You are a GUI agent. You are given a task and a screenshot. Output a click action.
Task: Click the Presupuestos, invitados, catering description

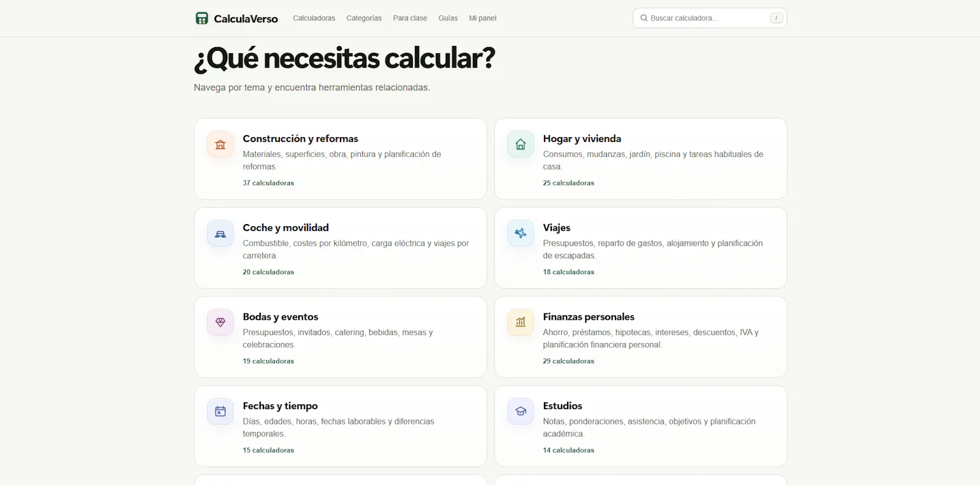pyautogui.click(x=337, y=339)
